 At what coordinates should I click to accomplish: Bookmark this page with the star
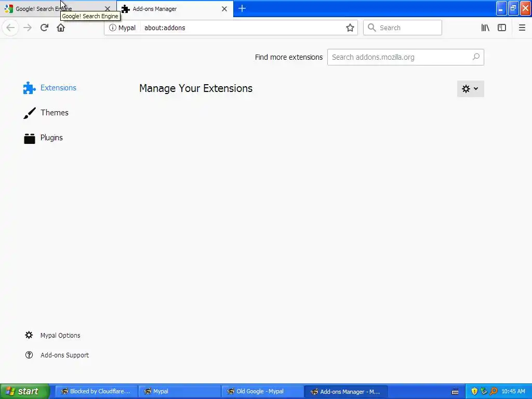[350, 28]
